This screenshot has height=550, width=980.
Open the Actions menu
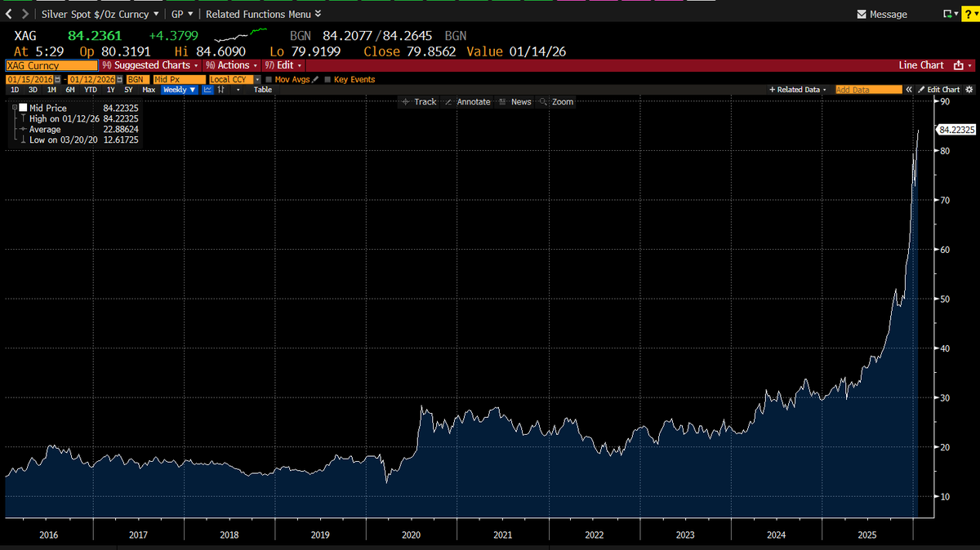tap(231, 65)
